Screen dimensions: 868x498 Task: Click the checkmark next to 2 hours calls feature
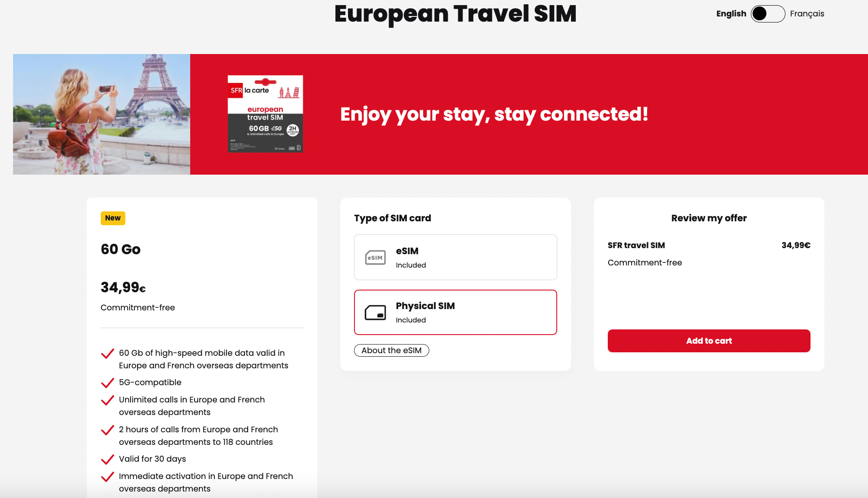click(107, 430)
